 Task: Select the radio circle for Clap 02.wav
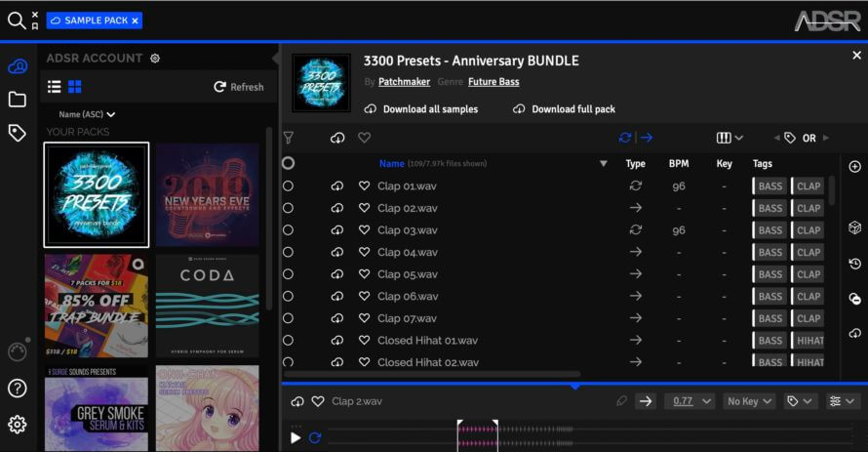pyautogui.click(x=288, y=208)
